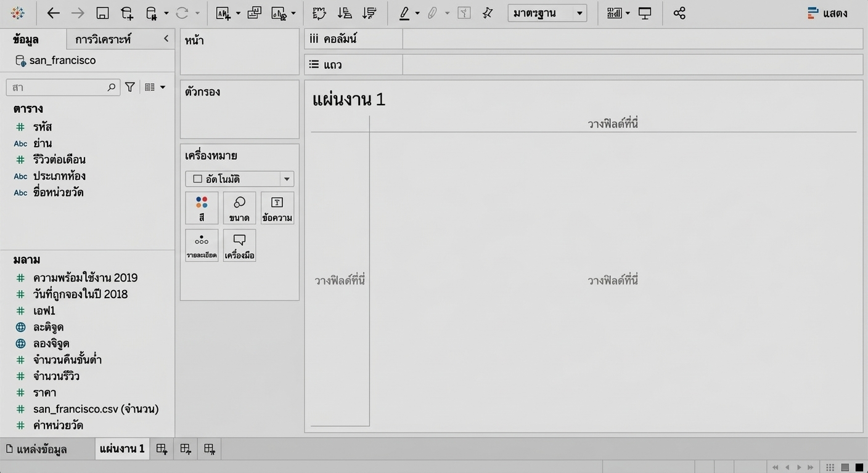
Task: Open the ขนาด (size) mark card
Action: click(239, 208)
